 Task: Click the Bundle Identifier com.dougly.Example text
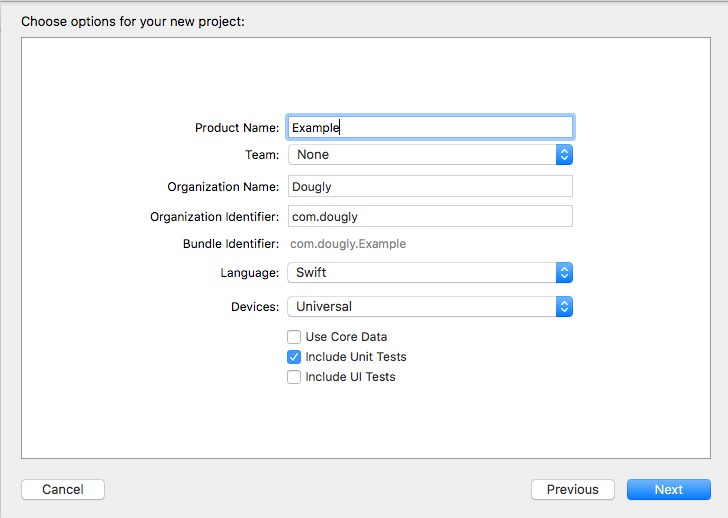coord(348,244)
